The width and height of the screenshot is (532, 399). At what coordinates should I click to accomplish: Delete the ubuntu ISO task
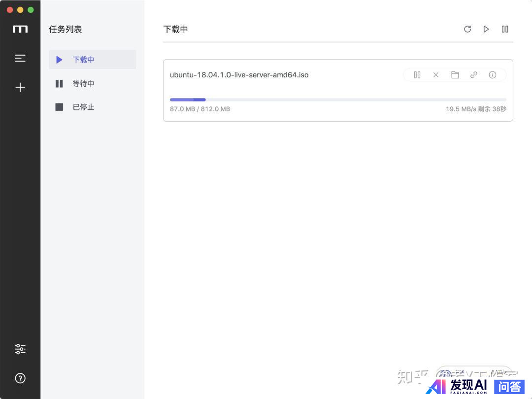click(436, 75)
